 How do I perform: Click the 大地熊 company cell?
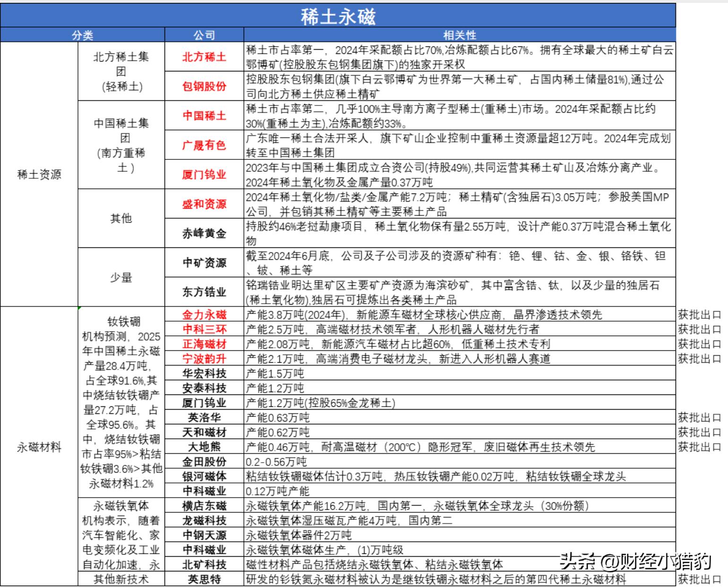[x=204, y=447]
